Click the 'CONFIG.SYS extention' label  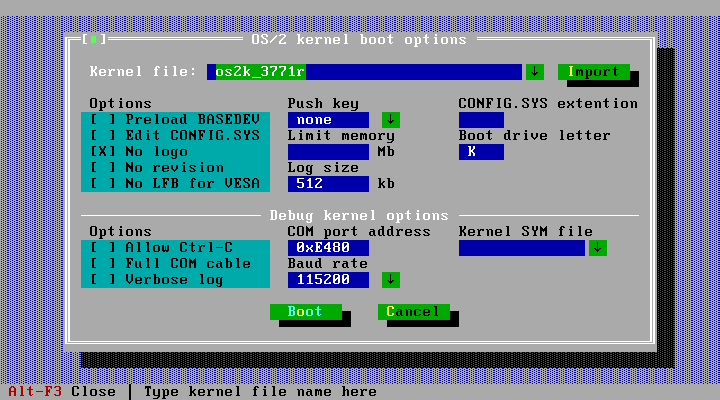[x=549, y=104]
